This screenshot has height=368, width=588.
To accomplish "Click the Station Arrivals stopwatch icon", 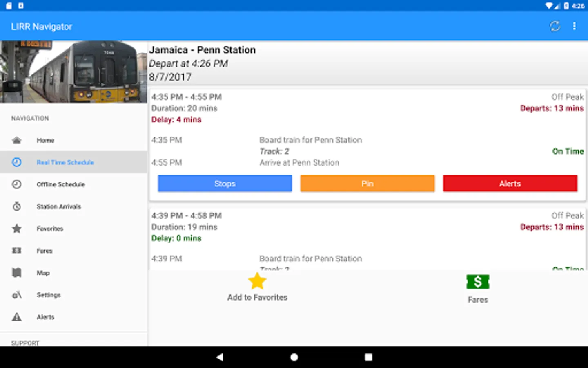I will click(x=17, y=206).
